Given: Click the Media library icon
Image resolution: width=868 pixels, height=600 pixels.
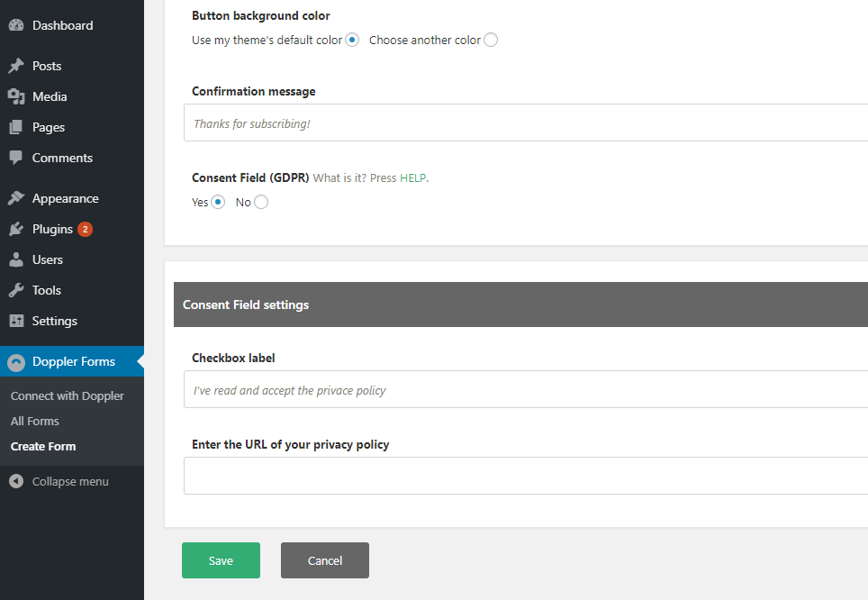Looking at the screenshot, I should coord(16,96).
